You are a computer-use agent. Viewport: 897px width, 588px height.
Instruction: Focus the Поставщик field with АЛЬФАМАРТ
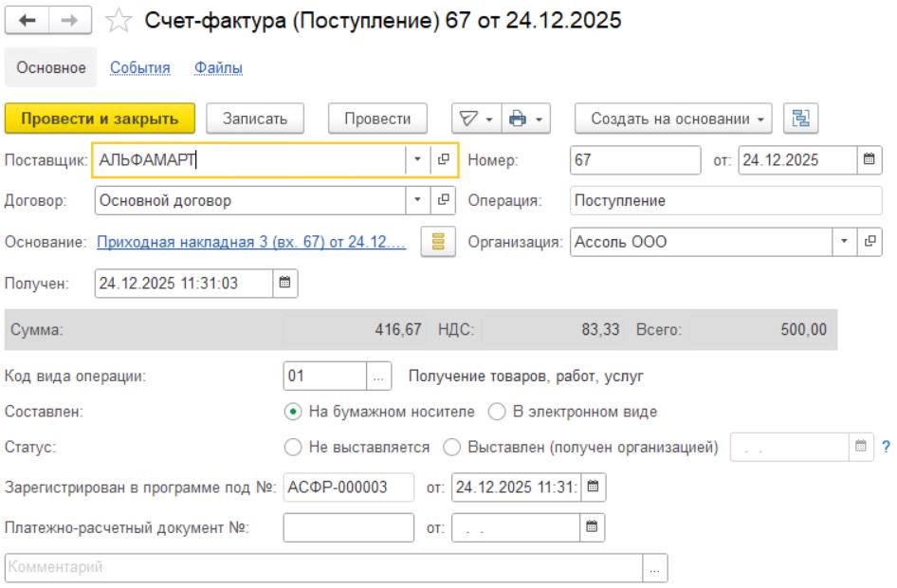(250, 159)
